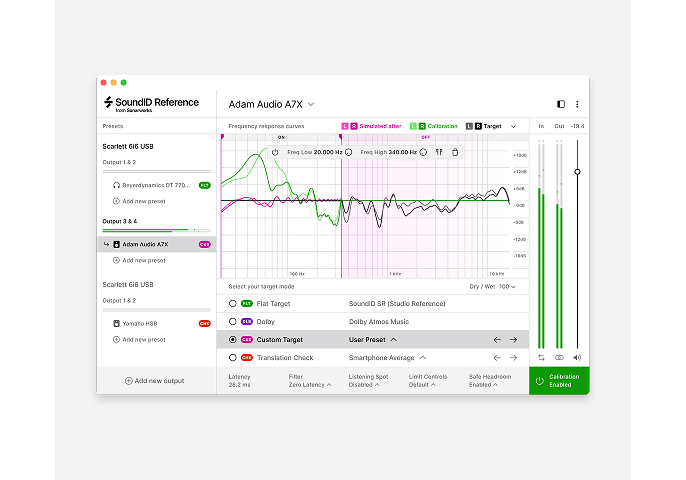Select the Translation Check radio button
Viewport: 686px width, 480px height.
(x=233, y=357)
